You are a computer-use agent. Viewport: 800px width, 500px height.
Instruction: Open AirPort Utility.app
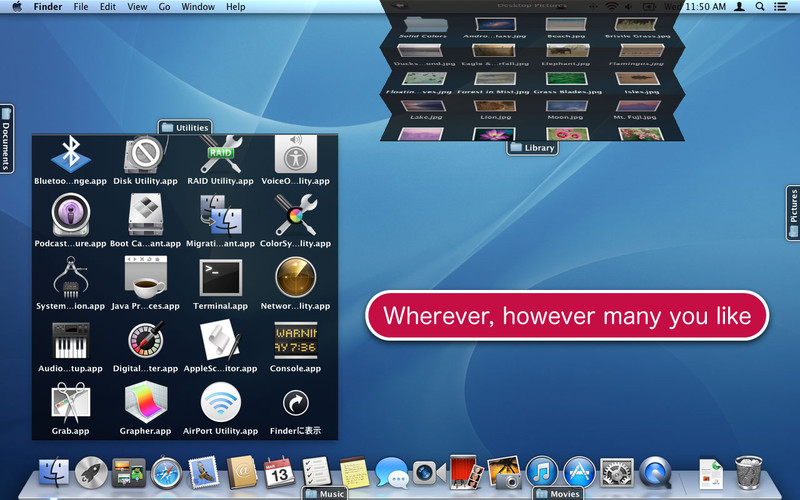pos(220,403)
